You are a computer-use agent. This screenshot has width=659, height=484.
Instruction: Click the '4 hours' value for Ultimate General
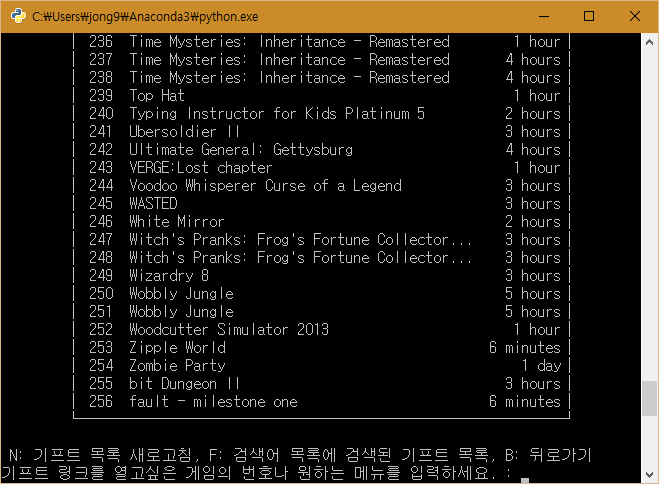point(533,150)
